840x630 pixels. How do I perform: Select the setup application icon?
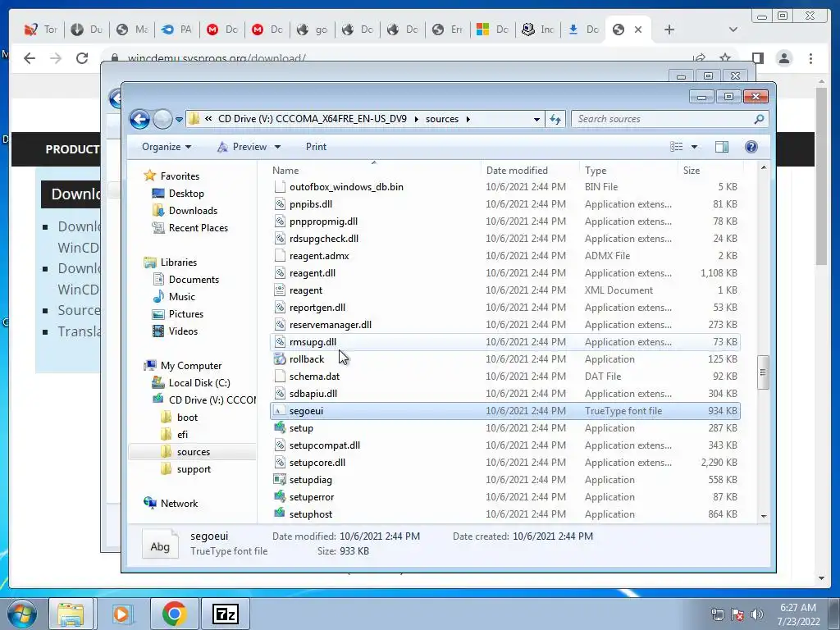(279, 428)
